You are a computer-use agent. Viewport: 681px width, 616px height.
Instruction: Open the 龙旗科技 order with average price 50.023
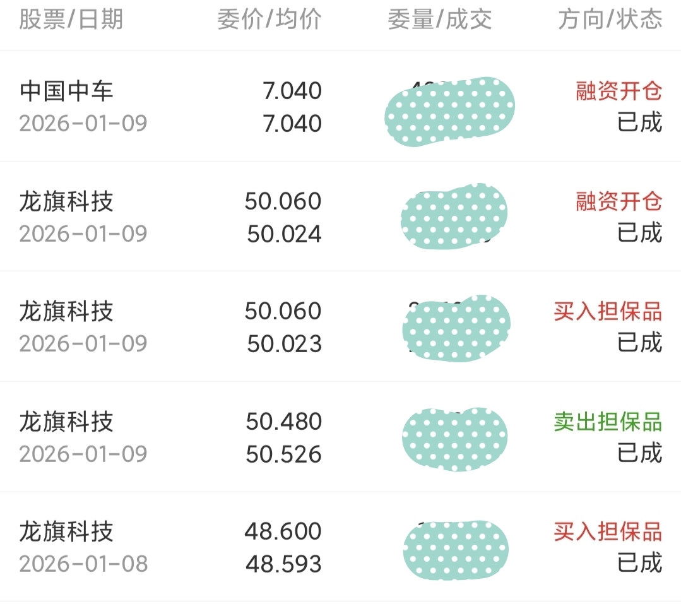point(341,327)
